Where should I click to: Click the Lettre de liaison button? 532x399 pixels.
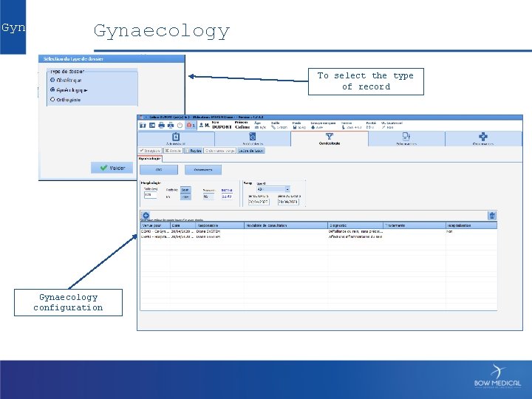(250, 151)
